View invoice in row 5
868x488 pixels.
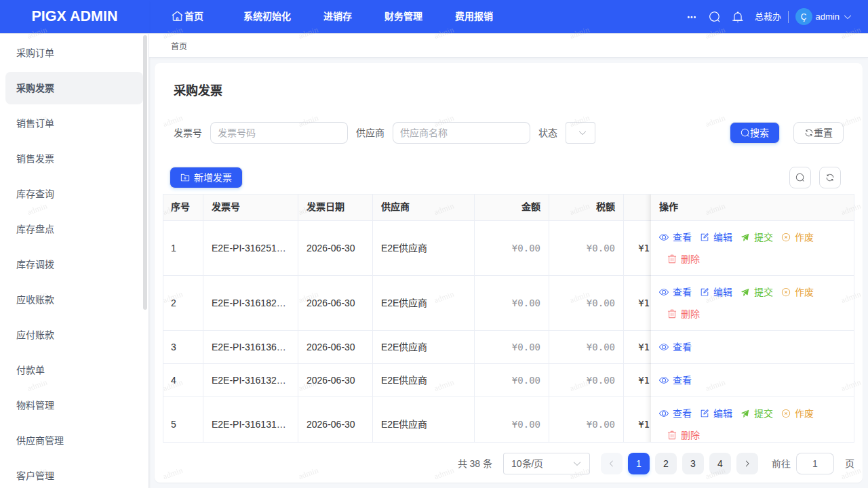[x=675, y=413]
